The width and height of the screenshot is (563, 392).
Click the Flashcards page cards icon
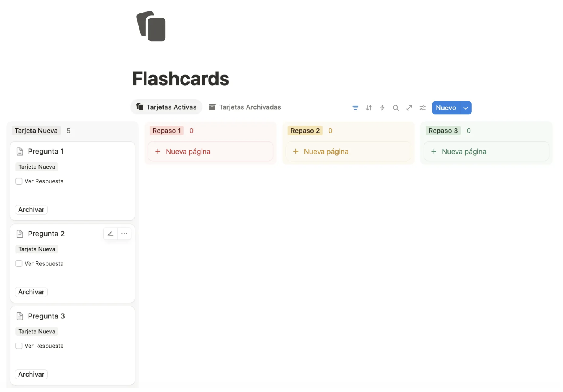tap(151, 26)
